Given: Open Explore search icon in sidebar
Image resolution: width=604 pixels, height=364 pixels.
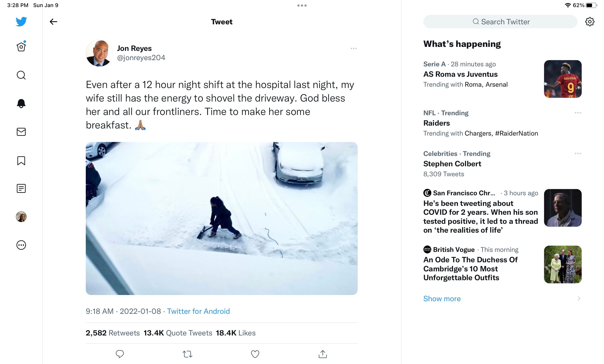Looking at the screenshot, I should coord(21,75).
